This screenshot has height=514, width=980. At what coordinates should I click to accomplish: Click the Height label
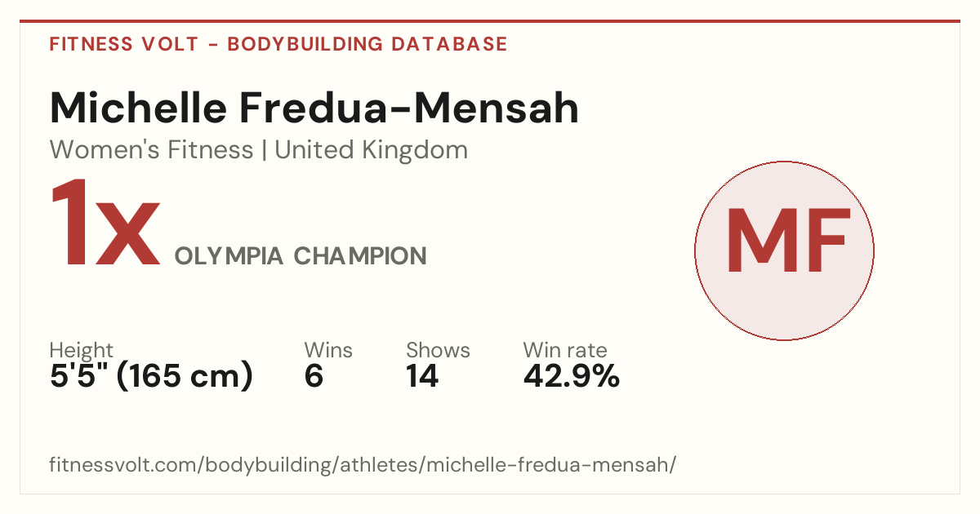coord(82,351)
